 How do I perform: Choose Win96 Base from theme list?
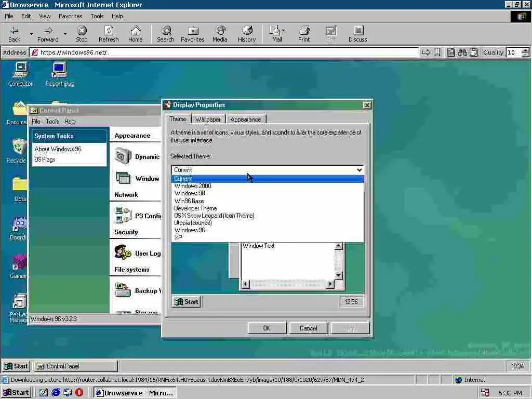[268, 201]
